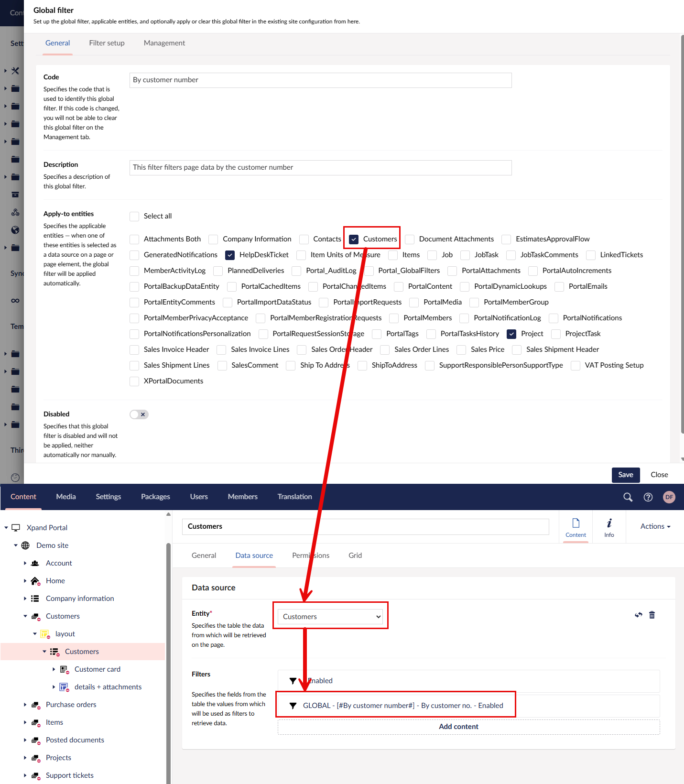This screenshot has width=684, height=784.
Task: Click the search magnifier icon
Action: 628,497
